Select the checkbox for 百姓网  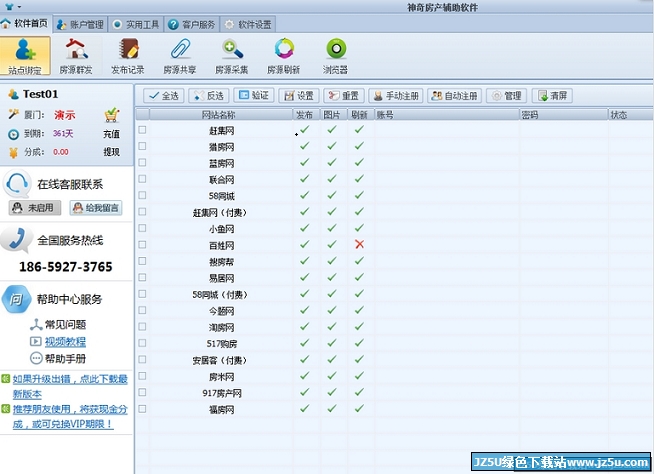coord(142,245)
